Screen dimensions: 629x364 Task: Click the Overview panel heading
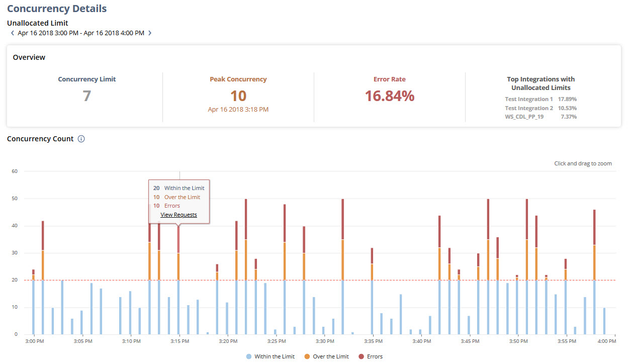(x=29, y=57)
